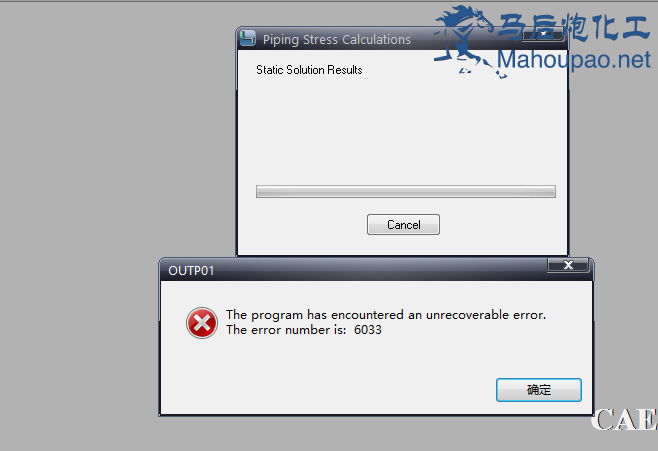The height and width of the screenshot is (451, 658).
Task: Click the Piping Stress Calculations title bar icon
Action: [x=248, y=38]
